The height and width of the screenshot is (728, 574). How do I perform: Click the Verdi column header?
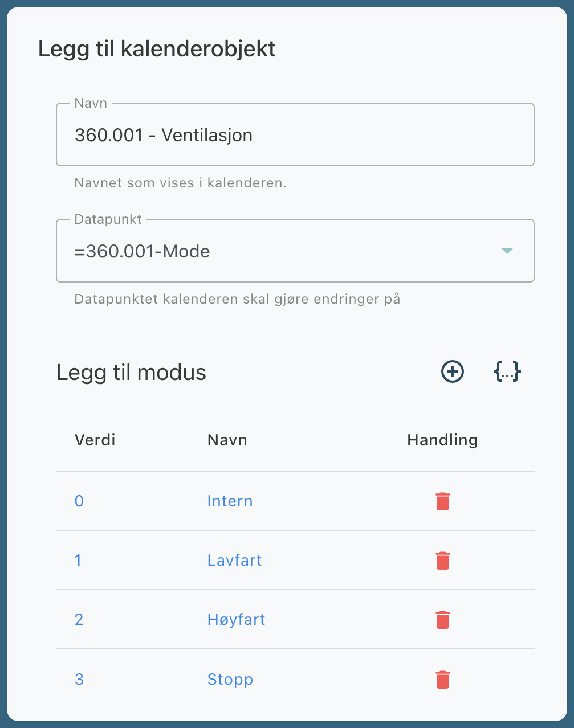point(95,440)
